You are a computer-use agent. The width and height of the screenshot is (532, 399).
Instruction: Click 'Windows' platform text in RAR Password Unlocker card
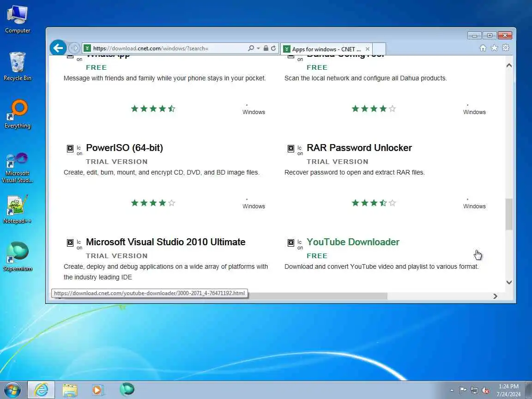point(474,206)
